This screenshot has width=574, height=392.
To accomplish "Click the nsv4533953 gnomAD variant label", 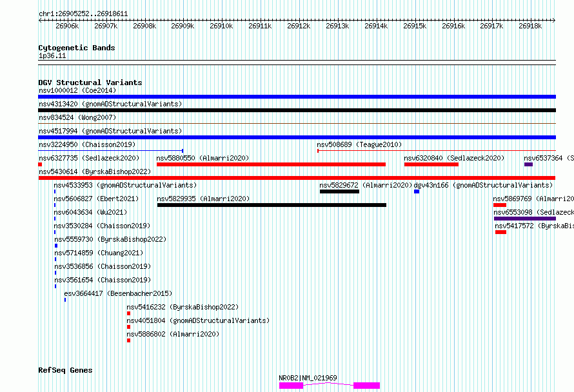I will (125, 185).
